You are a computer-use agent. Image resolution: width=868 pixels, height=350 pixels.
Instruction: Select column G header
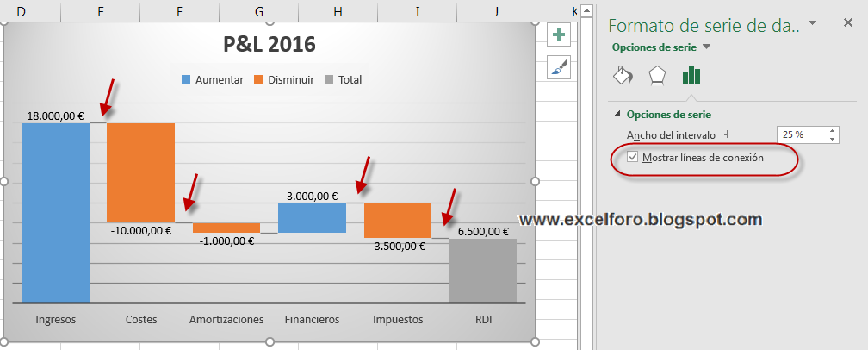(x=259, y=11)
